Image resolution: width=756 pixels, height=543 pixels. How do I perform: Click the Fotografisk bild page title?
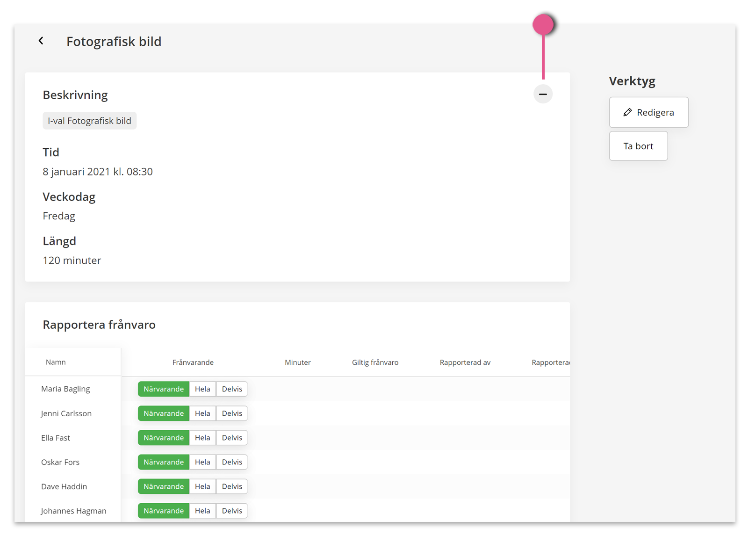[x=114, y=42]
